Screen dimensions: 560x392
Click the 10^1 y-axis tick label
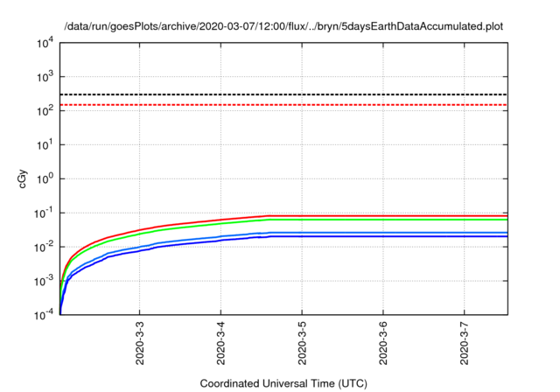pos(45,145)
